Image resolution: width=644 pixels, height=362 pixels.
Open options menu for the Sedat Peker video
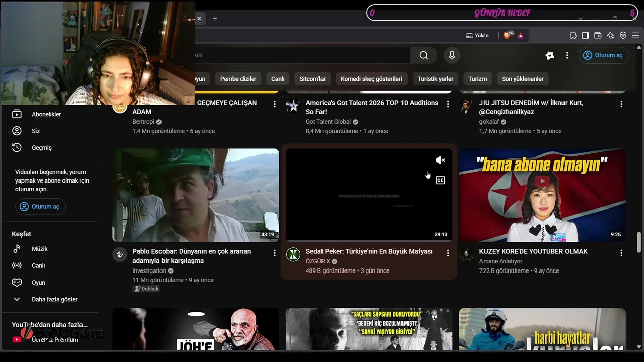point(448,253)
